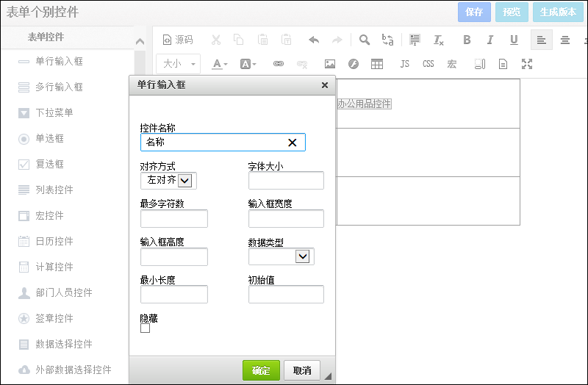This screenshot has width=588, height=385.
Task: Open the 大小 font size dropdown
Action: coord(179,64)
